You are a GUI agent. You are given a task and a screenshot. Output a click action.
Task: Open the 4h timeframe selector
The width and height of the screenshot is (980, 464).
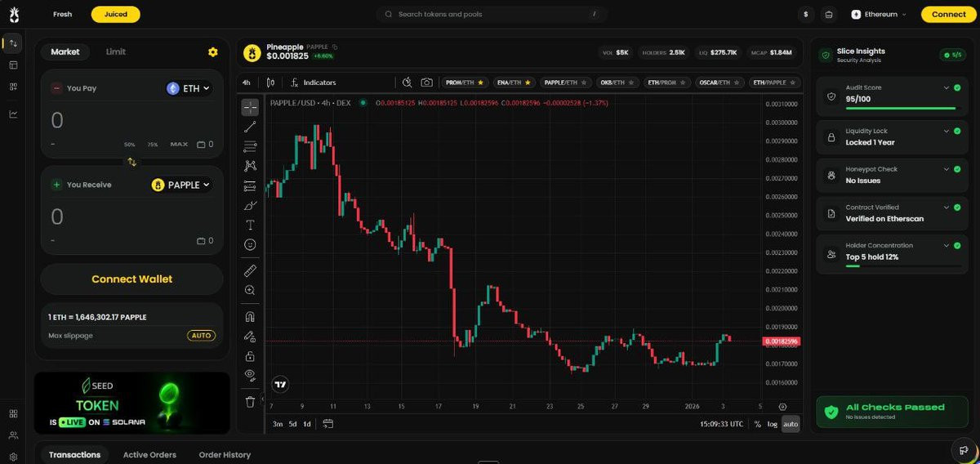click(x=247, y=83)
